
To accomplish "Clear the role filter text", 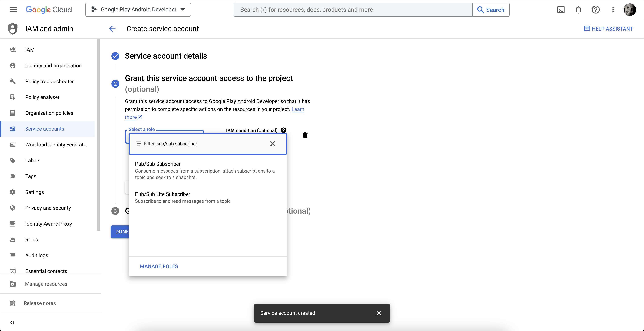I will [x=273, y=144].
